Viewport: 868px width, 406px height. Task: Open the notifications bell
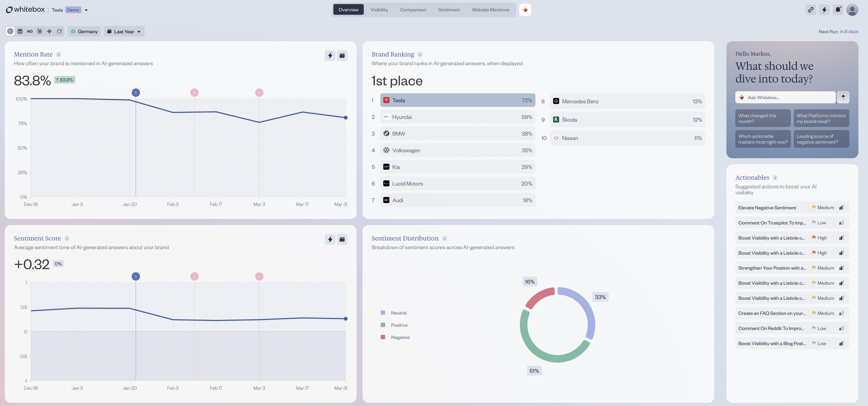(x=838, y=10)
